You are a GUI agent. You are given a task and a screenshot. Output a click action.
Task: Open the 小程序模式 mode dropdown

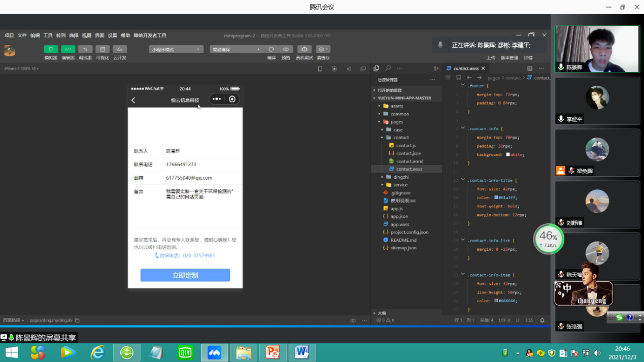(x=176, y=49)
